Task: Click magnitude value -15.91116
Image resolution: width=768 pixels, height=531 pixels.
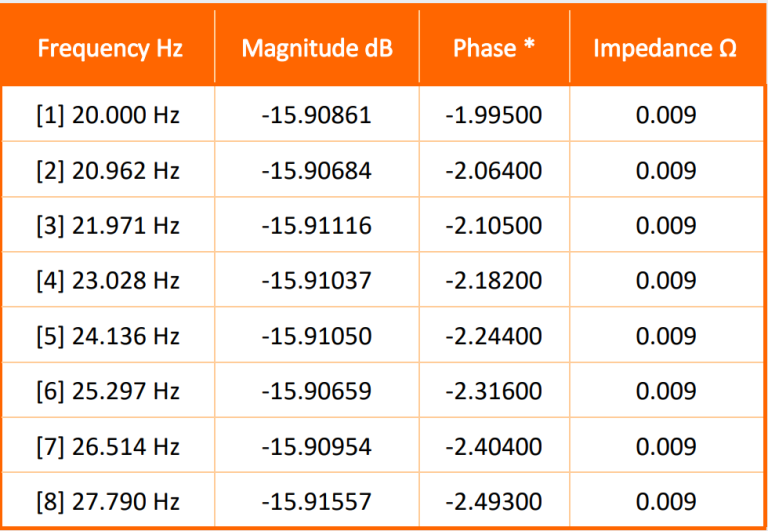Action: click(x=316, y=226)
